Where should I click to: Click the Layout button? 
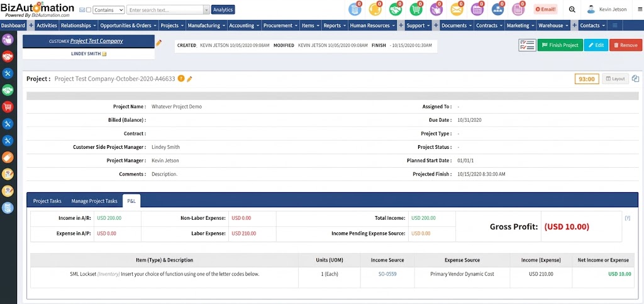click(x=615, y=79)
